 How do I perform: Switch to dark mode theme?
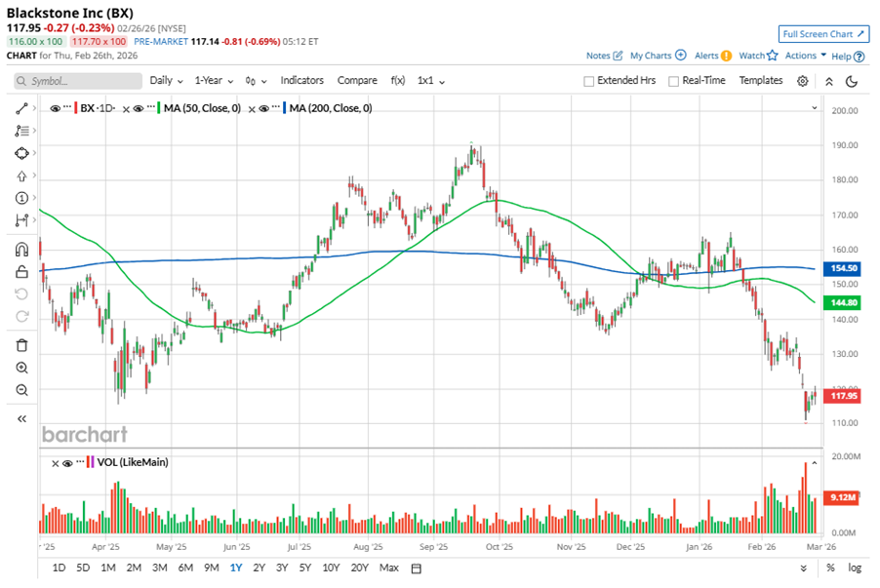pos(852,81)
